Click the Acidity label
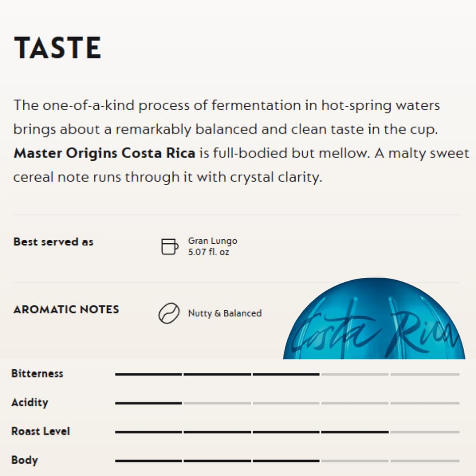 coord(30,402)
